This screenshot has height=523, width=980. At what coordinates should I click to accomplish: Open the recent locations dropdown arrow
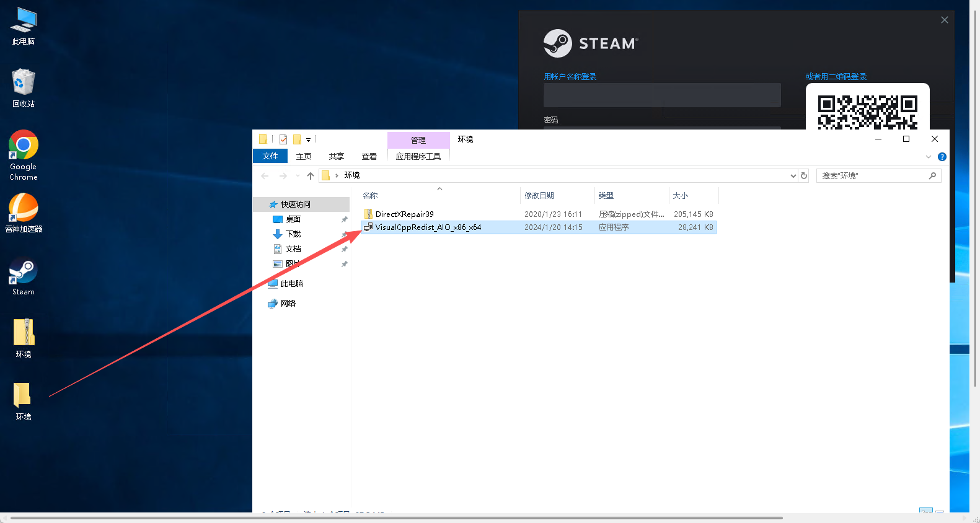pyautogui.click(x=298, y=176)
